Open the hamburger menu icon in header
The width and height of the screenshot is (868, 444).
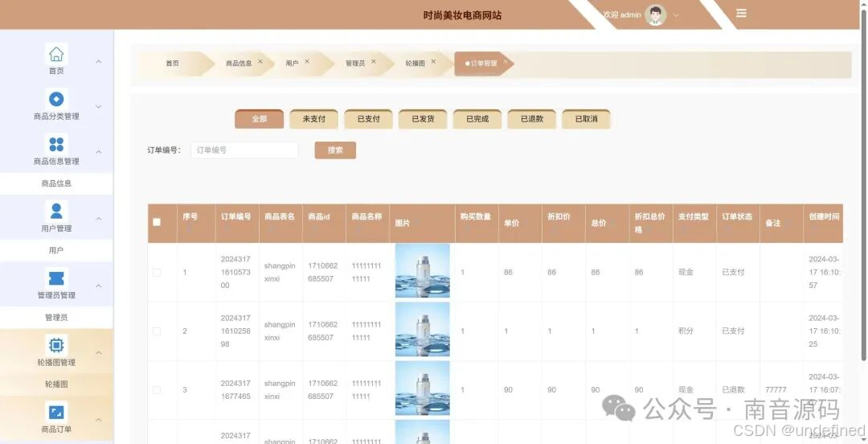pyautogui.click(x=741, y=14)
